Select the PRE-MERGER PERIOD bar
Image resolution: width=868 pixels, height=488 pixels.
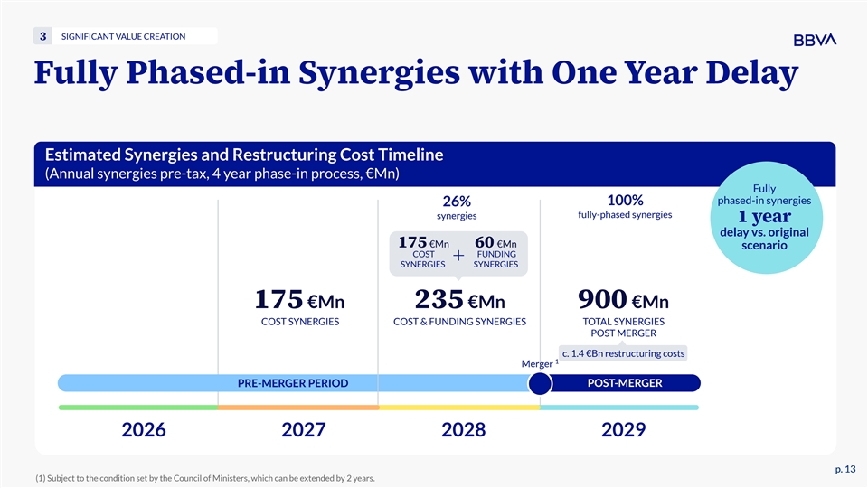click(x=292, y=383)
